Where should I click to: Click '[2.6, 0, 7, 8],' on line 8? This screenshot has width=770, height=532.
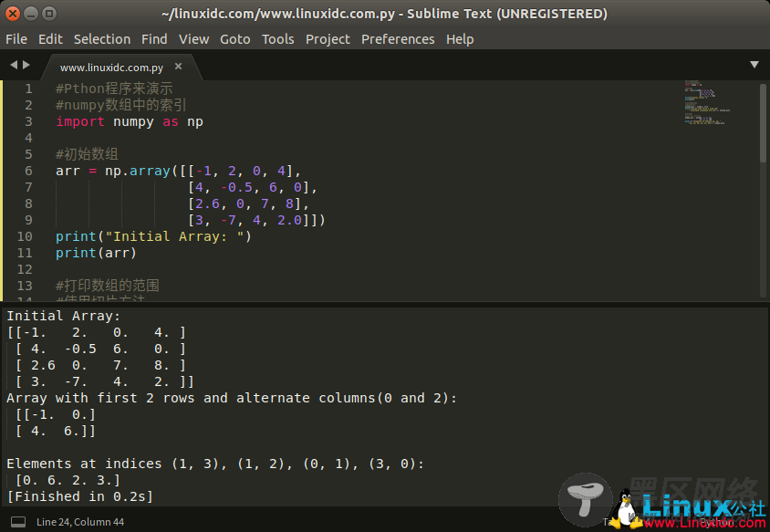(248, 203)
